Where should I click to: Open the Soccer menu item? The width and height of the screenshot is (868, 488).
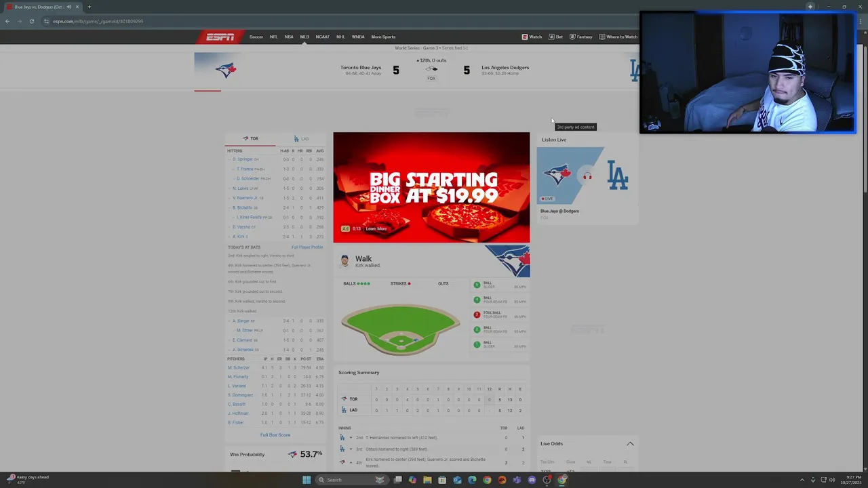click(256, 37)
